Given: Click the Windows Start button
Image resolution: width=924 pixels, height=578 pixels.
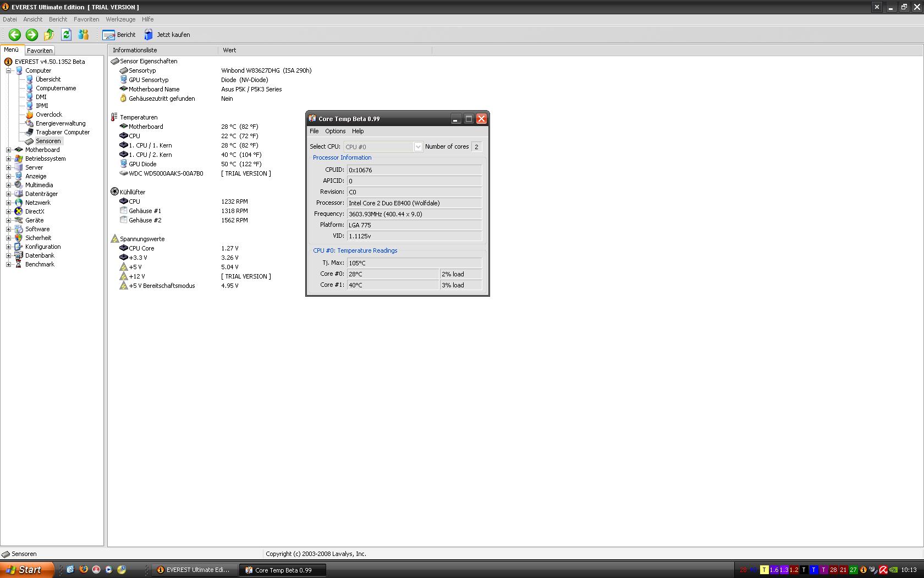Looking at the screenshot, I should pos(27,570).
